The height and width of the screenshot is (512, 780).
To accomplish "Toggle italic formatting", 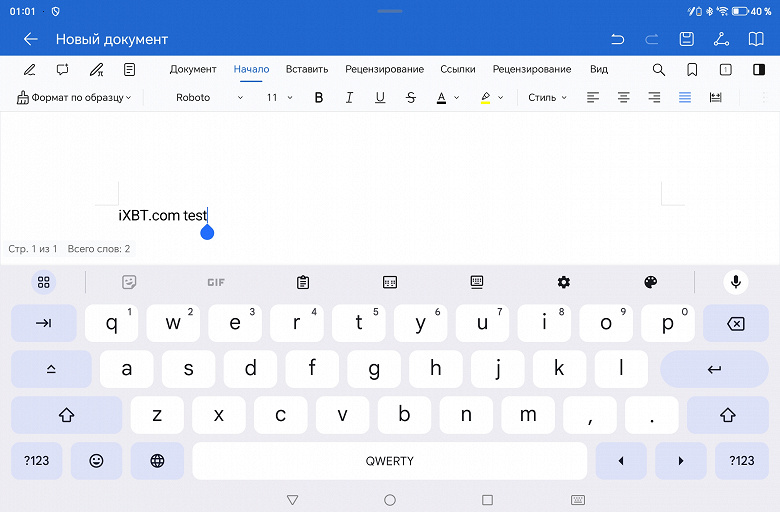I will 349,98.
